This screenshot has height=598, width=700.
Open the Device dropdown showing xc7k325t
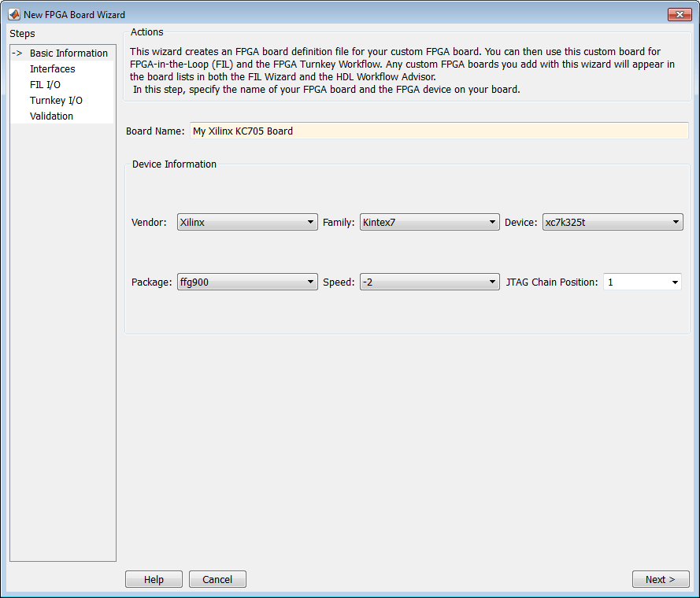613,222
